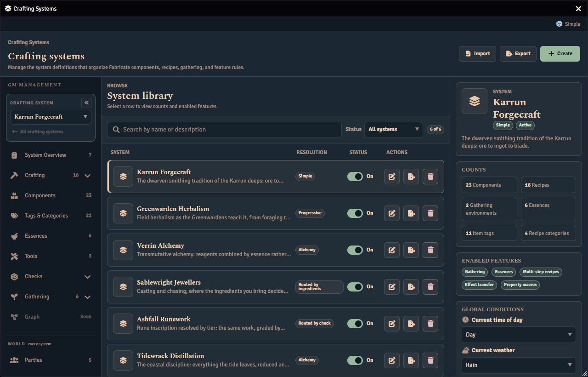Open Components in sidebar

(x=51, y=196)
